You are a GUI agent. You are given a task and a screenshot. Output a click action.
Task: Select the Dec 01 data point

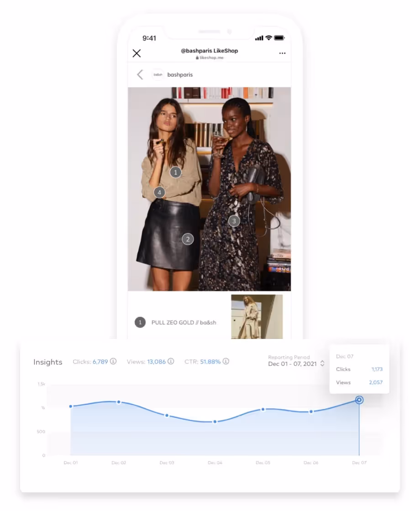(71, 407)
